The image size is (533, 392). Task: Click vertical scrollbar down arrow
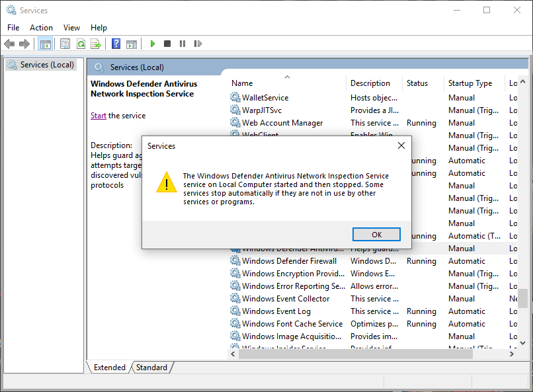523,343
